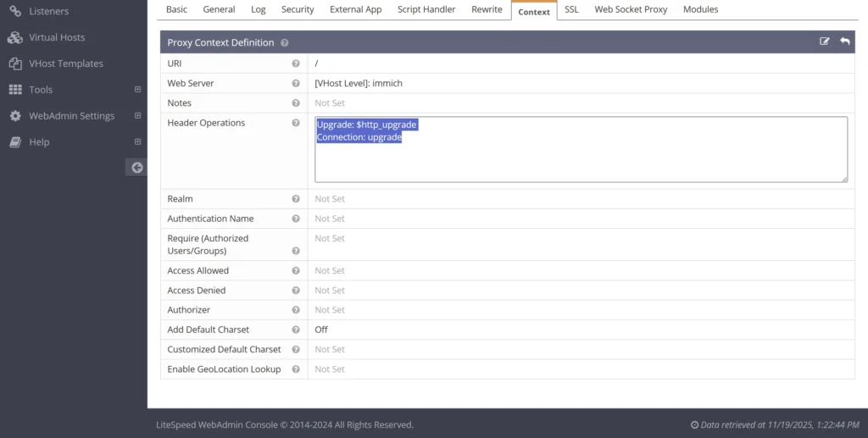Open Virtual Hosts in the sidebar
The image size is (868, 438).
[56, 37]
